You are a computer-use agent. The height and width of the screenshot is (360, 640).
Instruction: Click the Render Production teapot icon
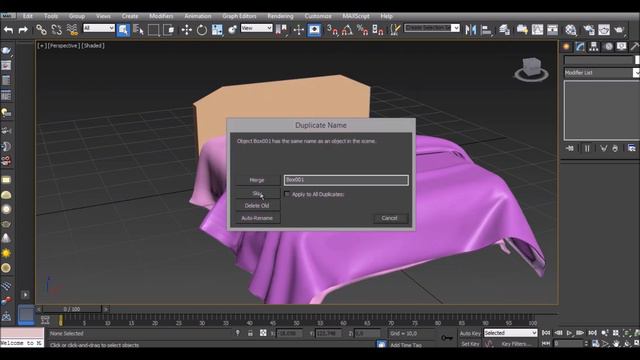619,30
